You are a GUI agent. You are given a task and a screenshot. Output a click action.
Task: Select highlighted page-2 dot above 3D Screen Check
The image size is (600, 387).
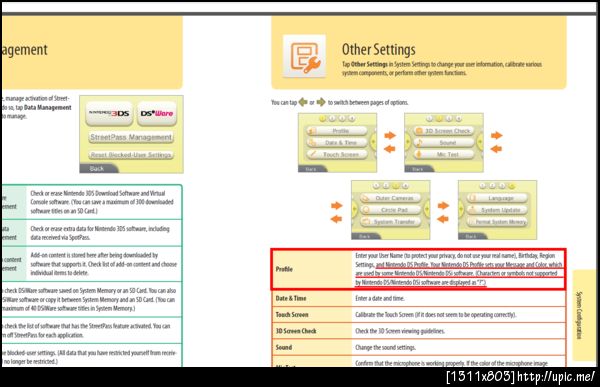439,119
